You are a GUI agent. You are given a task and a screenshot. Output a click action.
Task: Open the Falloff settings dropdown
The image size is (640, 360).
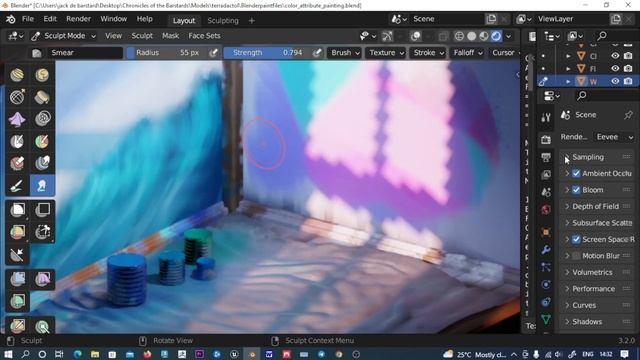click(x=468, y=53)
